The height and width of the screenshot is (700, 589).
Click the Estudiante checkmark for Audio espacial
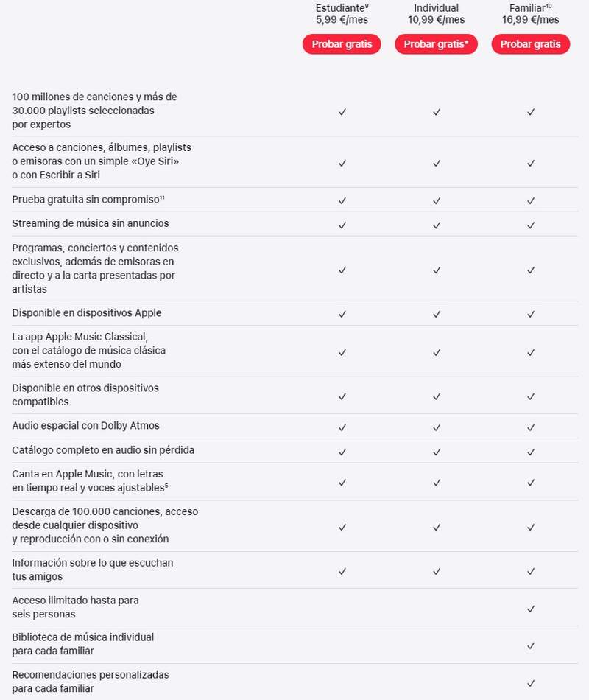point(342,426)
